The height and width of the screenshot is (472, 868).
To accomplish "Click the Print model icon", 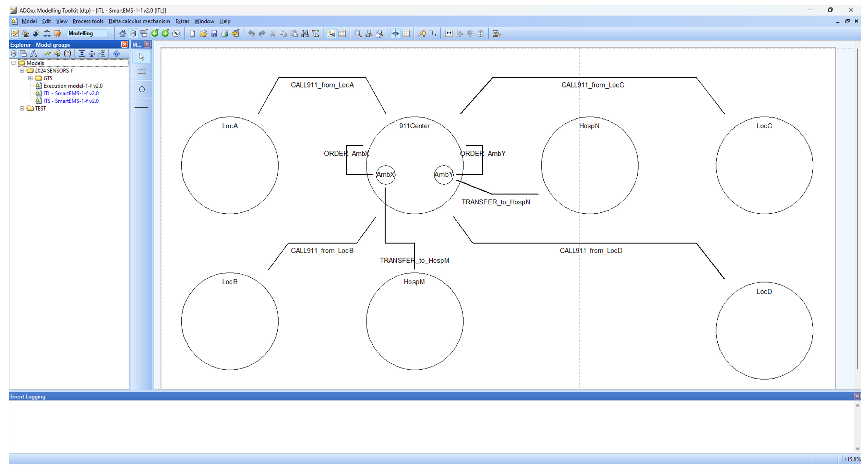I will (x=225, y=33).
